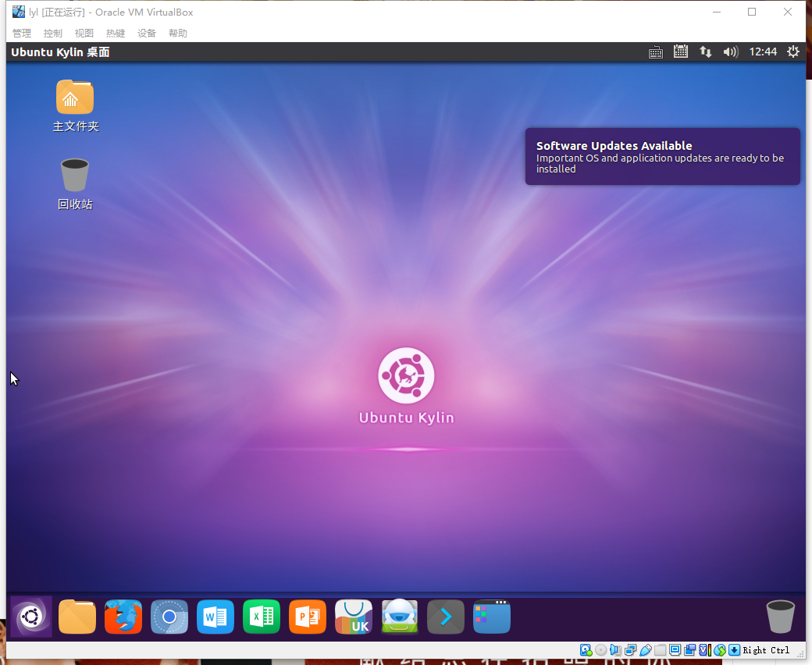The width and height of the screenshot is (812, 665).
Task: Open the 帮助 menu
Action: (178, 33)
